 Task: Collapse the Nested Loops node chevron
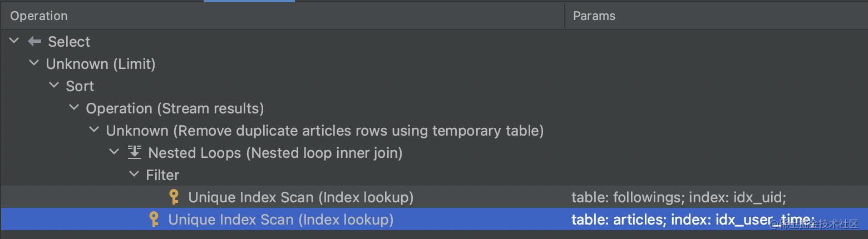(115, 152)
